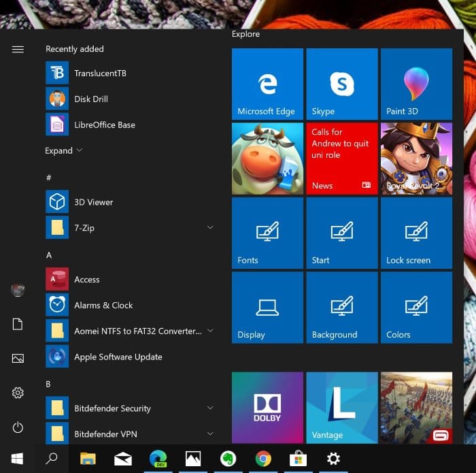The height and width of the screenshot is (473, 476).
Task: Open Settings from taskbar
Action: click(333, 459)
